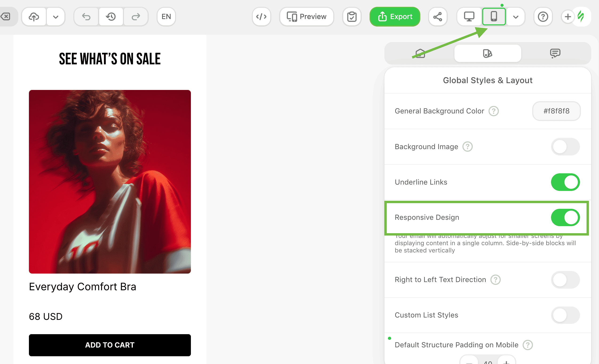Open version history
Viewport: 599px width, 364px height.
(111, 16)
